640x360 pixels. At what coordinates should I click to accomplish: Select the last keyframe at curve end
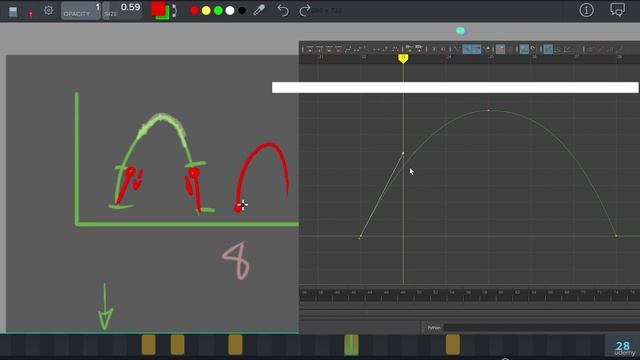click(616, 236)
